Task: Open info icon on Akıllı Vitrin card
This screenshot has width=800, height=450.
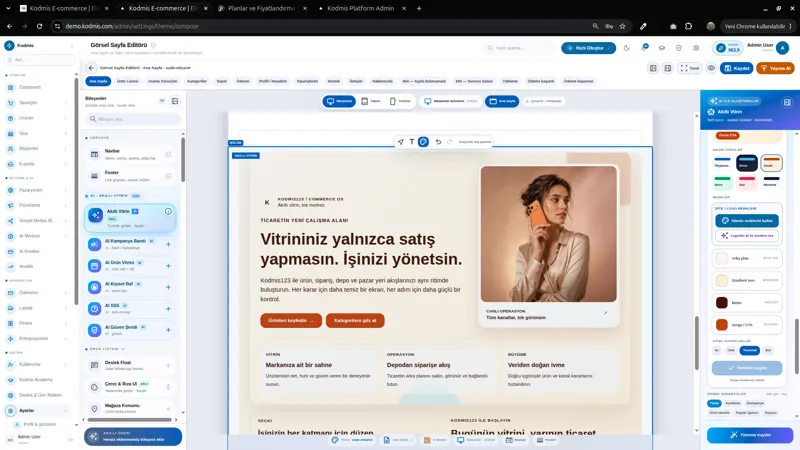Action: pyautogui.click(x=168, y=211)
